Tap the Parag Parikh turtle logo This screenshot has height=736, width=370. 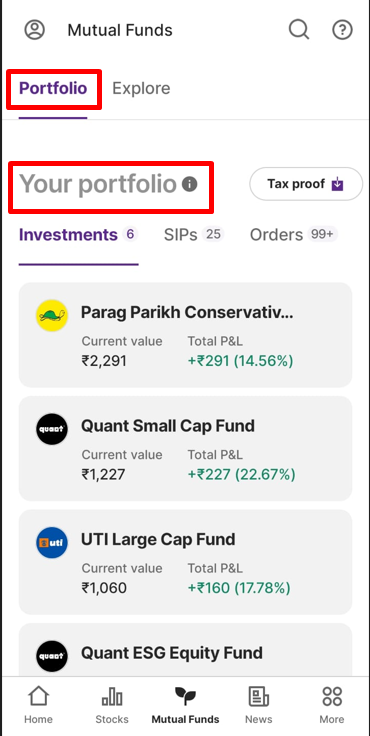point(52,316)
